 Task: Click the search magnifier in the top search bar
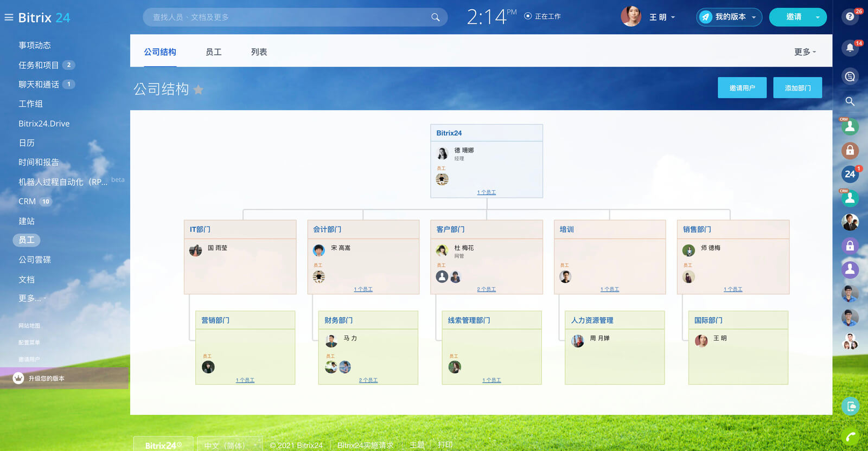435,17
